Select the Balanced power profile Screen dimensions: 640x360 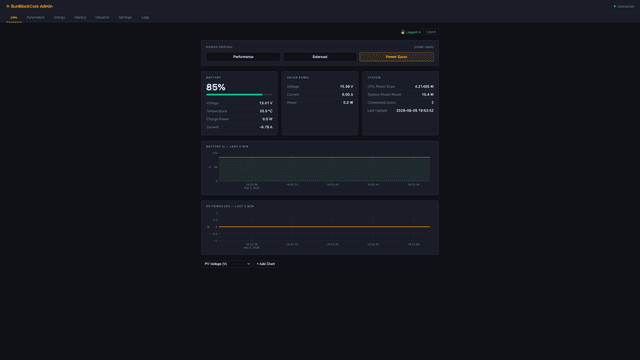(320, 57)
